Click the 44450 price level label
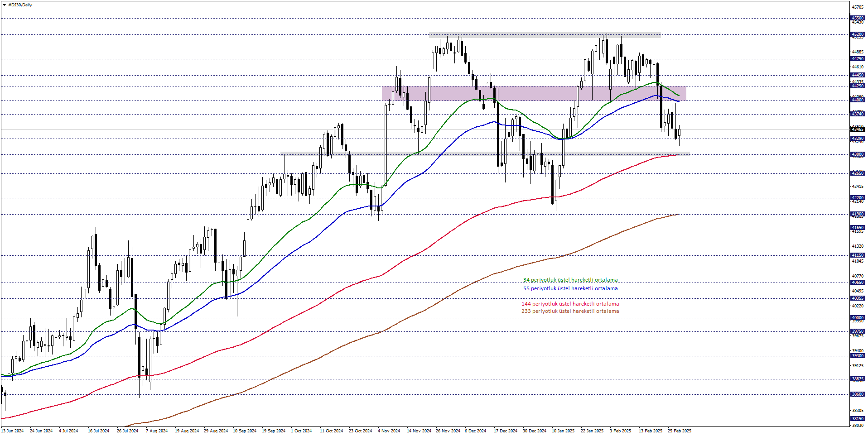The image size is (868, 436). 858,75
